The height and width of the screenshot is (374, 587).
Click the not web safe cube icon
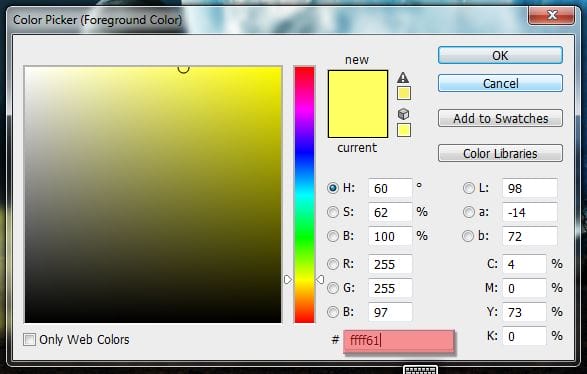[x=403, y=114]
